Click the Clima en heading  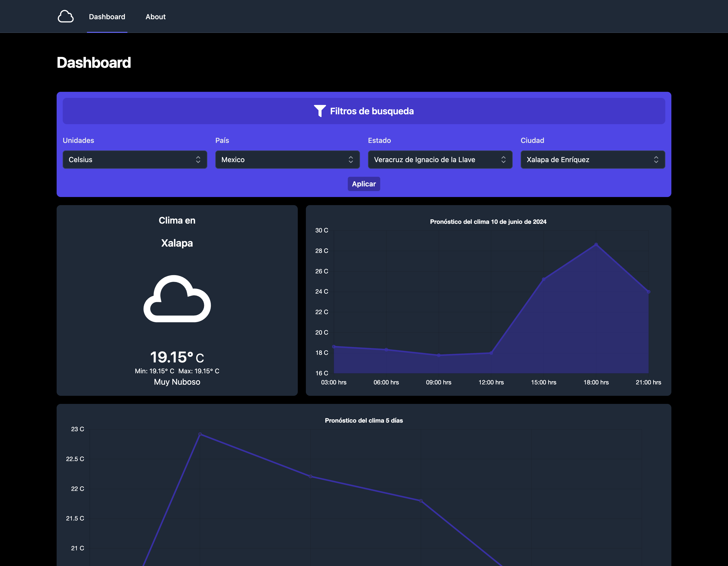click(177, 221)
